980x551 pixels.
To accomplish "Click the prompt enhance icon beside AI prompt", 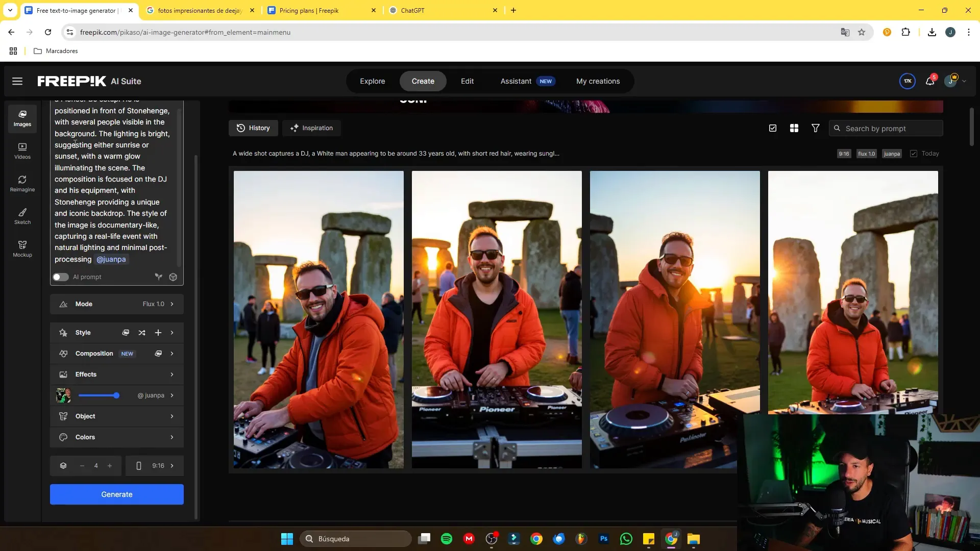I will [x=159, y=277].
